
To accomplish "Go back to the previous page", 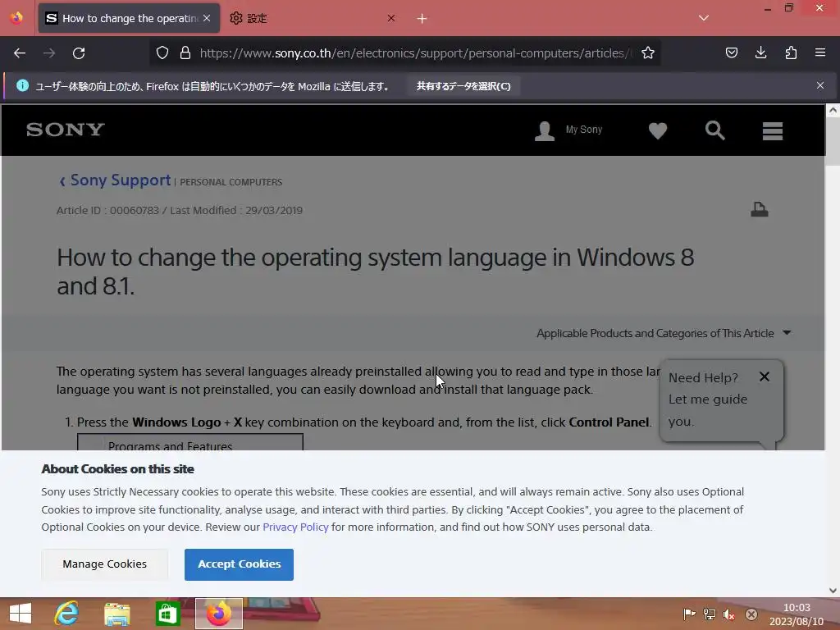I will pyautogui.click(x=20, y=53).
